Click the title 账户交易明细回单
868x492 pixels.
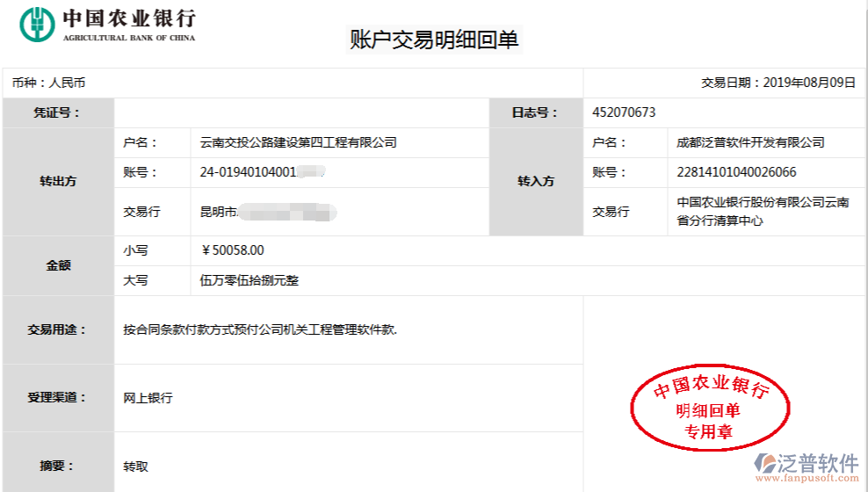[x=434, y=40]
